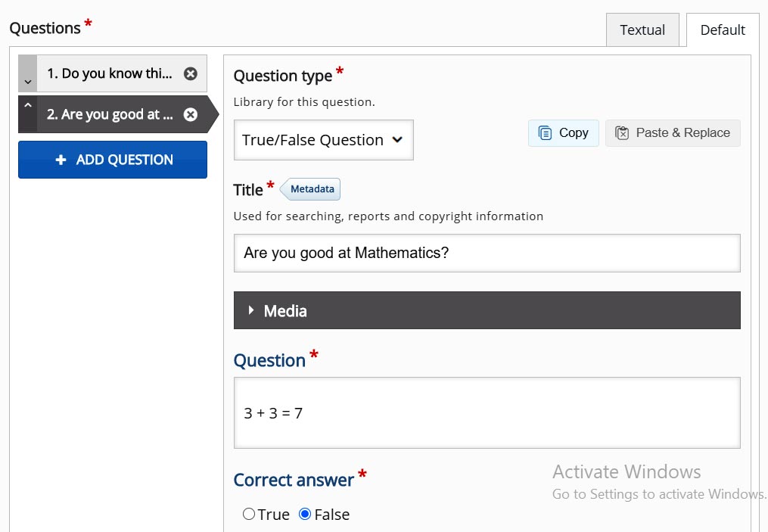
Task: Click the Title text input field
Action: 487,253
